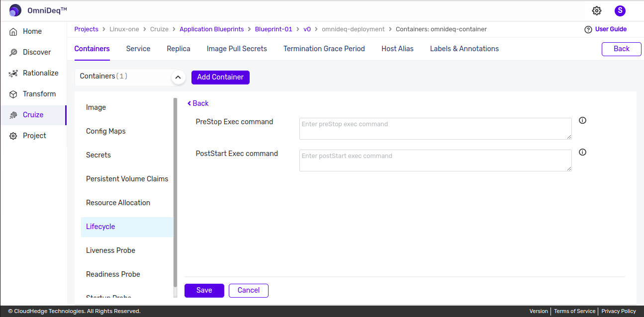Click the Linux-one breadcrumb text

124,29
